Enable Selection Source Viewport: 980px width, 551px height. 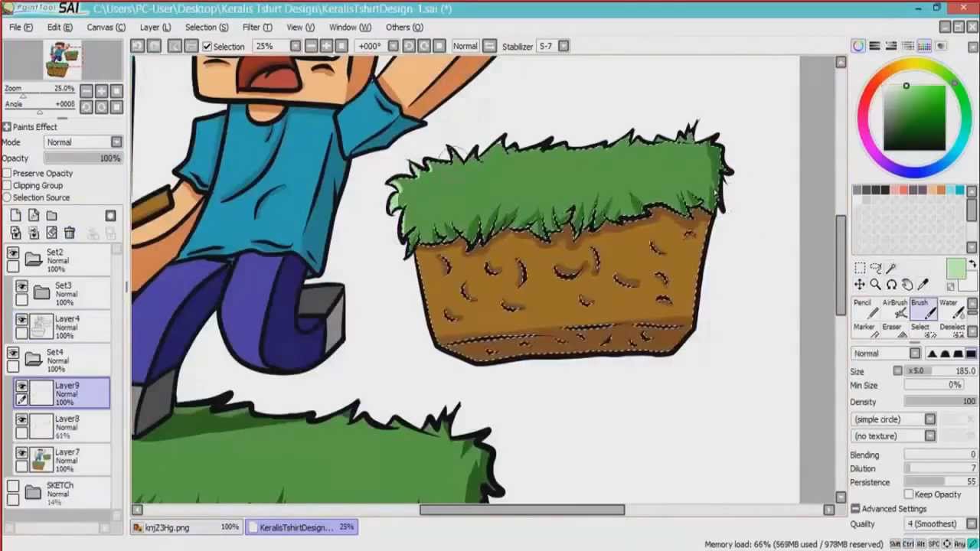coord(7,198)
